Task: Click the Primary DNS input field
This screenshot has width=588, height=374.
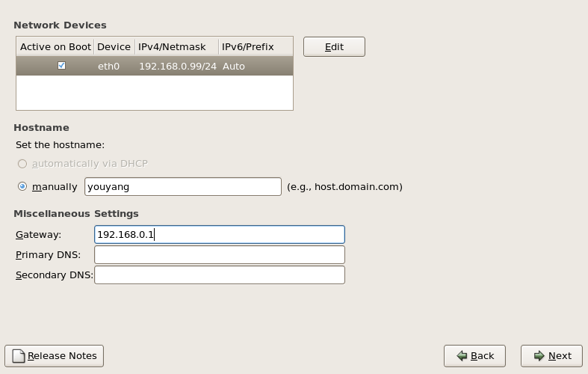Action: 219,255
